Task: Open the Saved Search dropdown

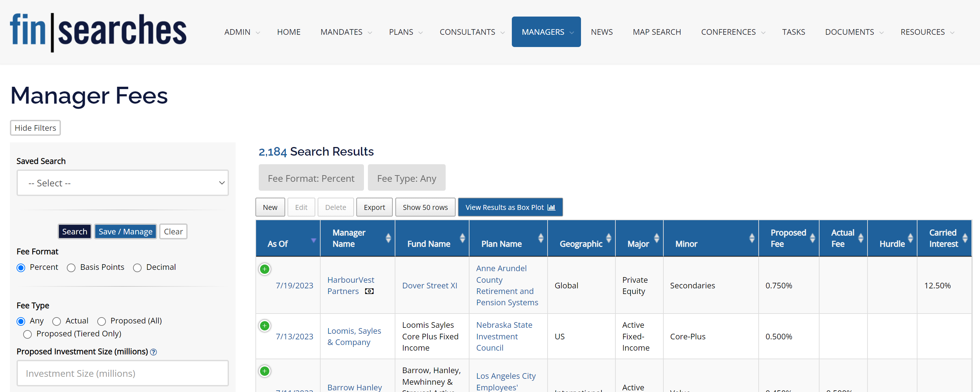Action: click(122, 183)
